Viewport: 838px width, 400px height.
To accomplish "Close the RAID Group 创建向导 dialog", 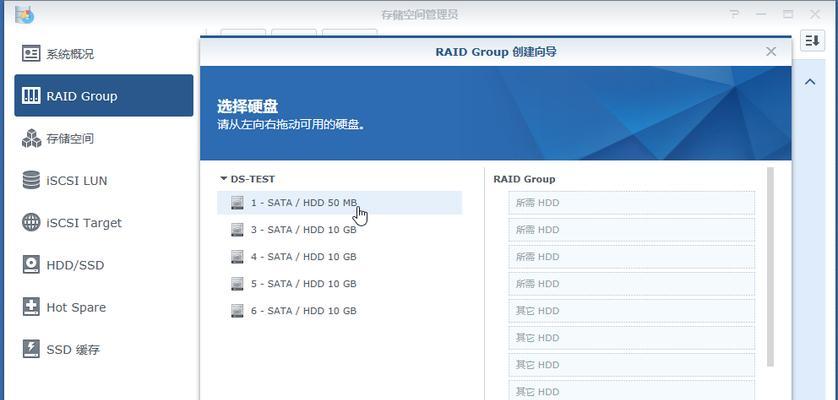I will point(771,51).
